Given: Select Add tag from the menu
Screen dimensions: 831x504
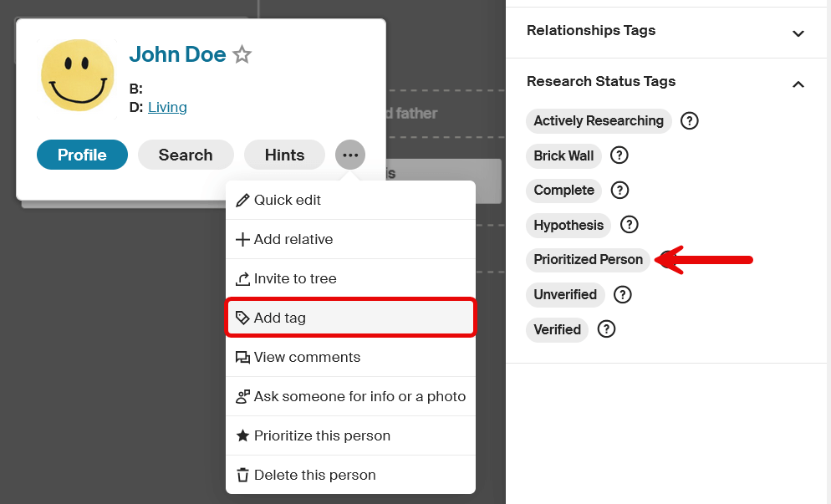Looking at the screenshot, I should point(350,318).
